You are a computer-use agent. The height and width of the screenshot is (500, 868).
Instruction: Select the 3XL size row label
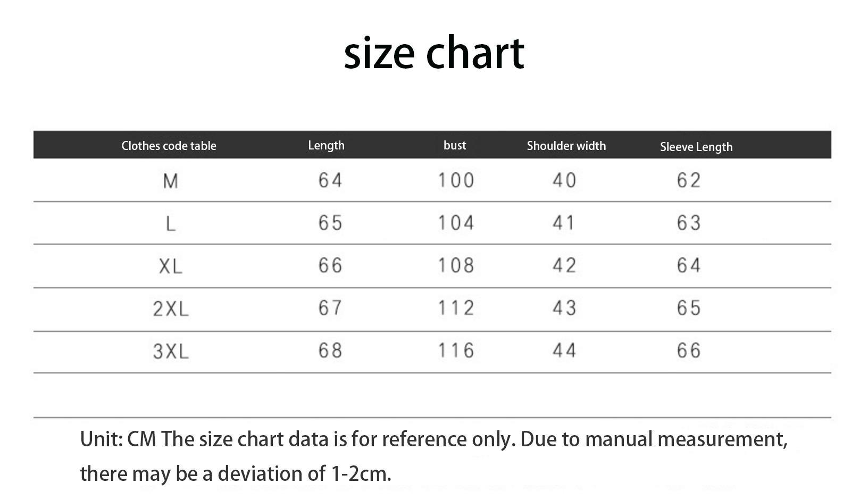171,351
